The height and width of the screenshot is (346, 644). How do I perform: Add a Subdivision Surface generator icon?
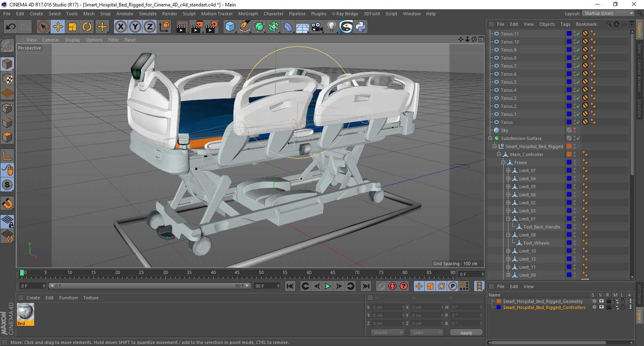click(259, 27)
